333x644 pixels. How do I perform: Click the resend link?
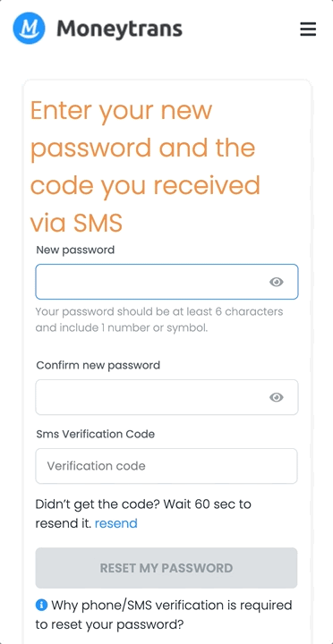(116, 523)
